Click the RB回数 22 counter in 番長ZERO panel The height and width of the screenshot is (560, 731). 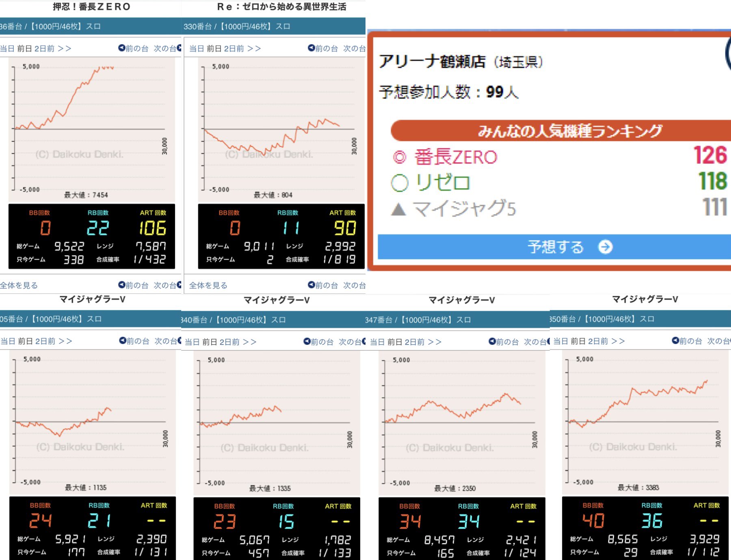(x=98, y=228)
